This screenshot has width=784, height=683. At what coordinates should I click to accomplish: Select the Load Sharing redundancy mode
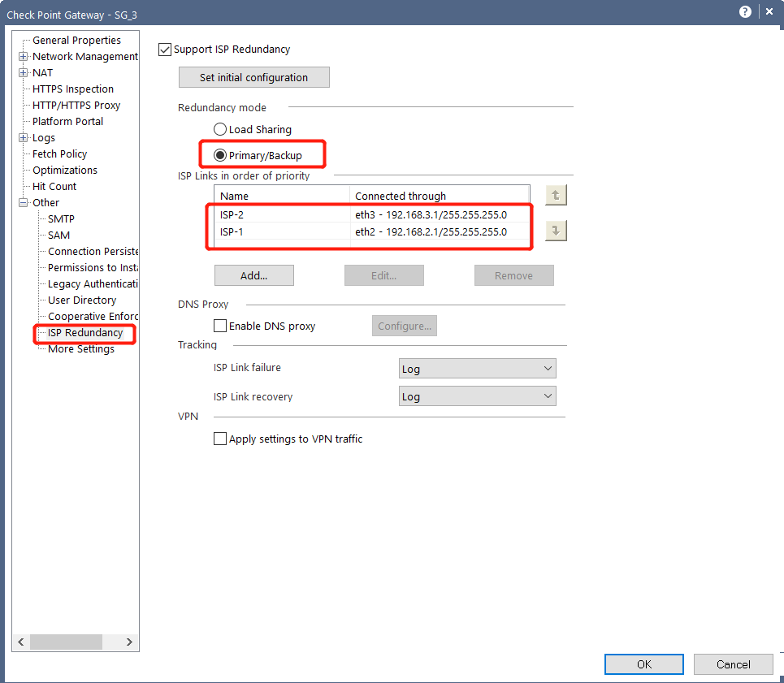219,128
